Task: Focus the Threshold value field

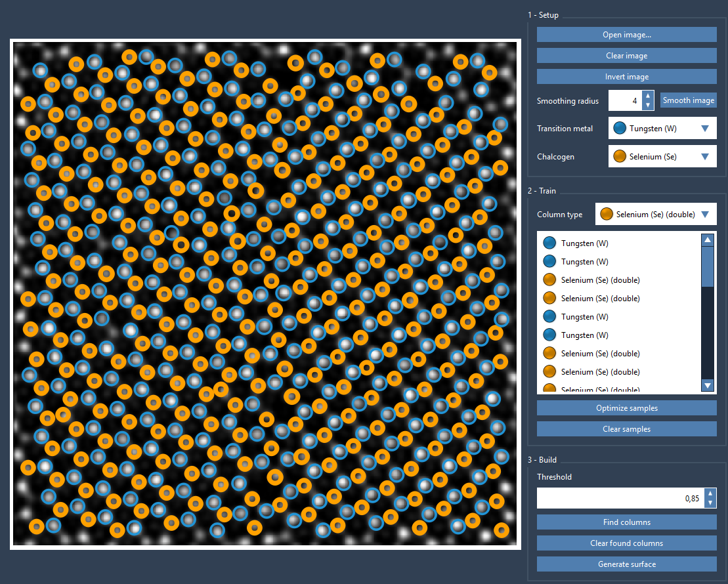Action: coord(620,498)
